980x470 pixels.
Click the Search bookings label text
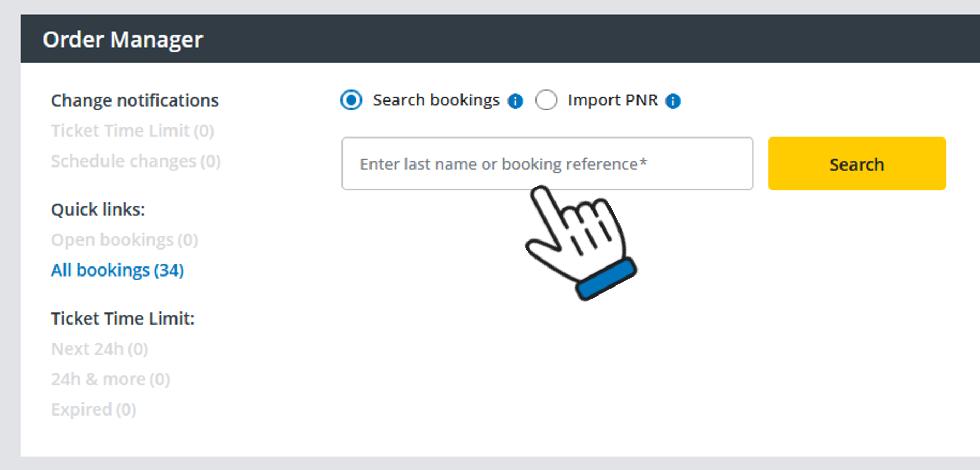pos(436,100)
